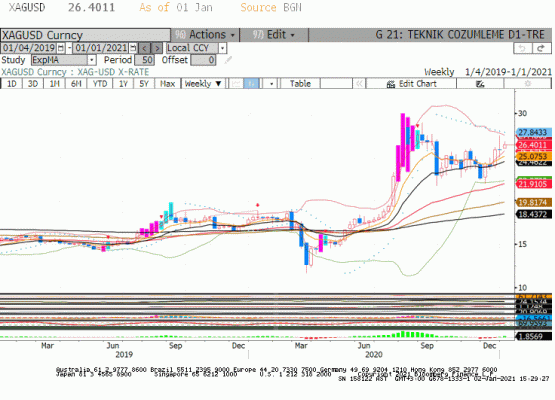Click XAG-USD X-RATE chart title text
555x400 pixels.
113,72
